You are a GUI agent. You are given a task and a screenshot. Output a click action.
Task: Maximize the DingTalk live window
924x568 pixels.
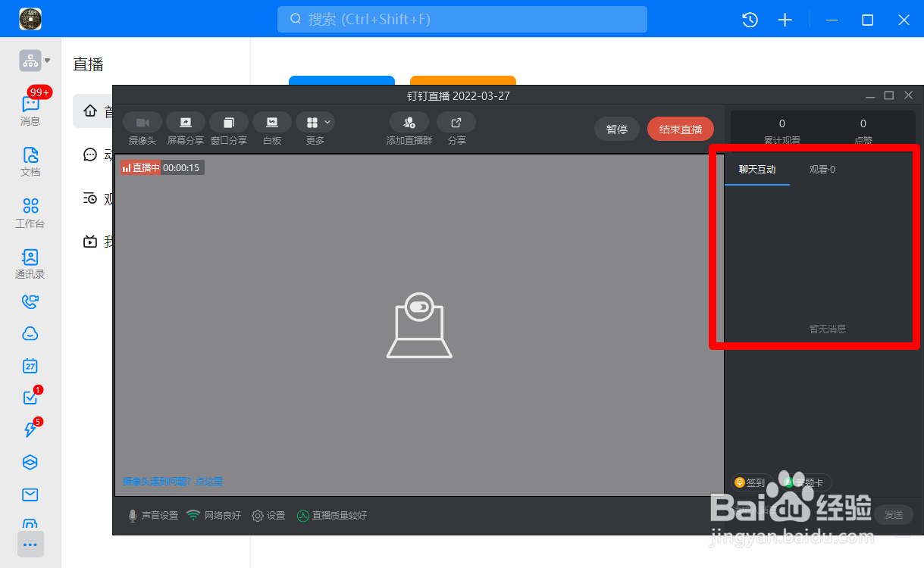pos(889,95)
